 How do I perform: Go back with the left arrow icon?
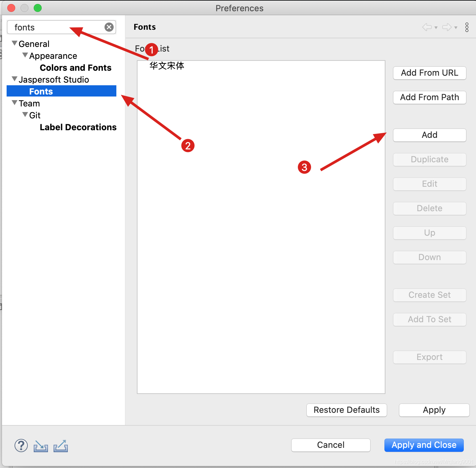pyautogui.click(x=427, y=27)
